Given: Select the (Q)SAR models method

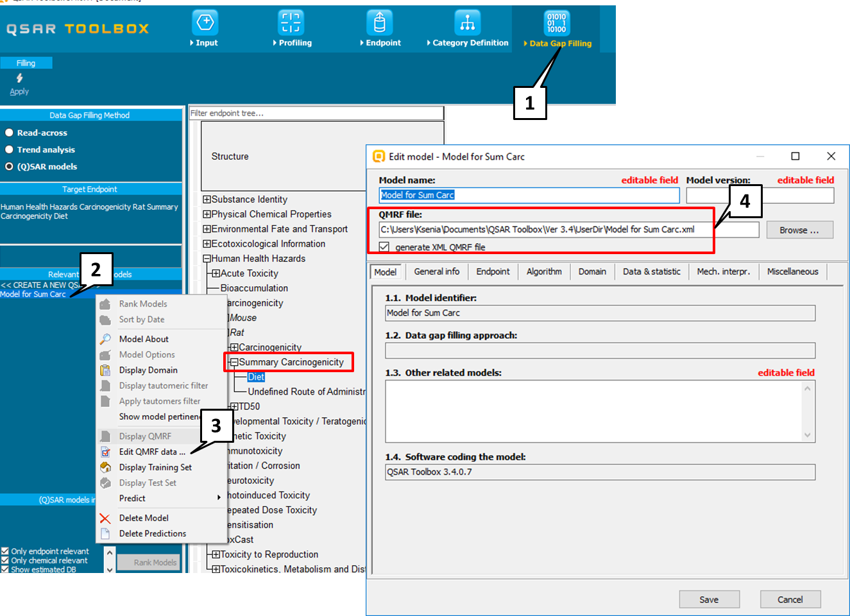Looking at the screenshot, I should [x=9, y=166].
